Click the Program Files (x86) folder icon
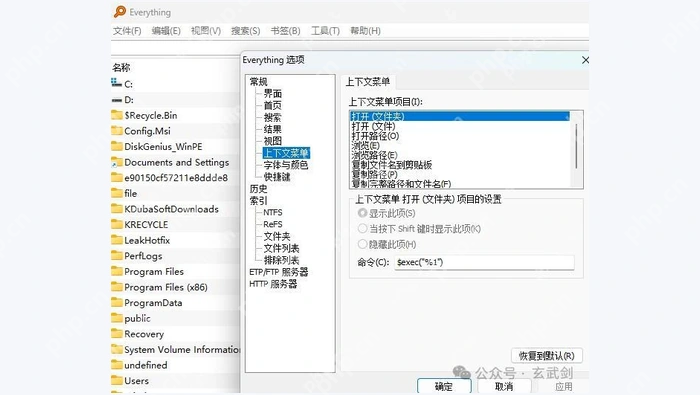The image size is (700, 395). coord(117,287)
